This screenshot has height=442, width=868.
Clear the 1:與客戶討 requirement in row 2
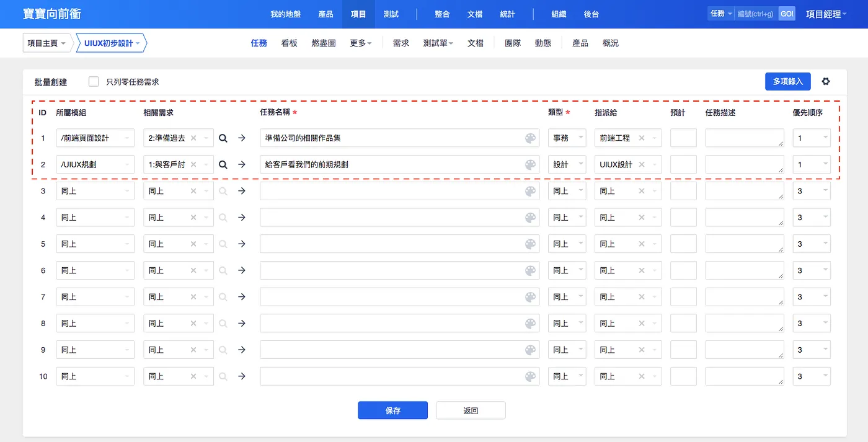(x=193, y=164)
